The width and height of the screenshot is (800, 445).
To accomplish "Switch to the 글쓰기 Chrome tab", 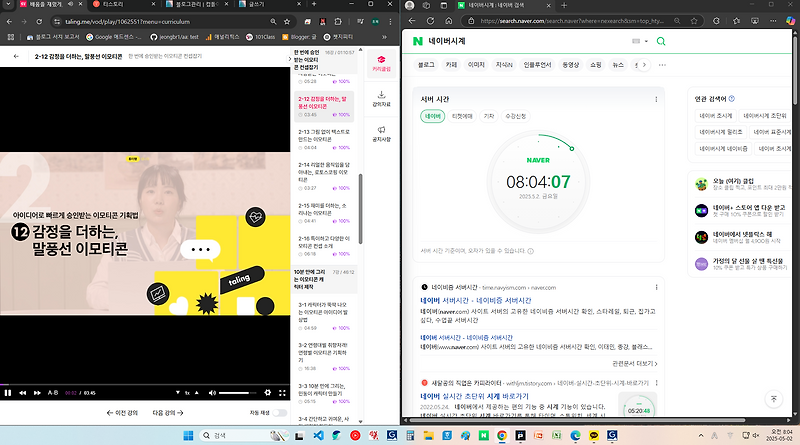I will tap(268, 4).
